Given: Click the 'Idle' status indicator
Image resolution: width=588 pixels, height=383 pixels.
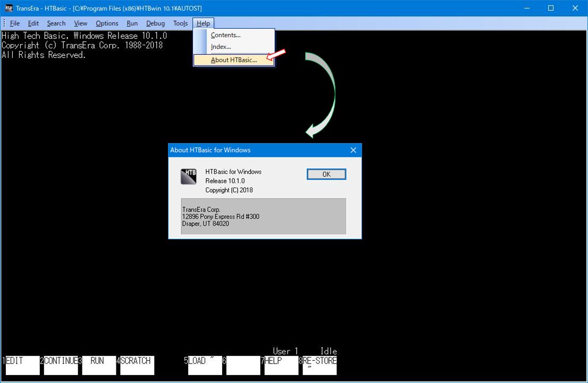Looking at the screenshot, I should pyautogui.click(x=329, y=351).
